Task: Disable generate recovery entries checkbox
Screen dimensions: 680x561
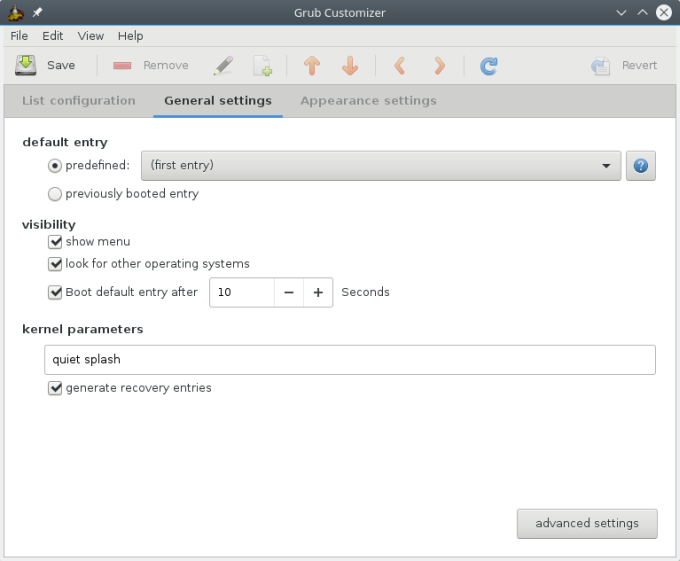Action: (55, 388)
